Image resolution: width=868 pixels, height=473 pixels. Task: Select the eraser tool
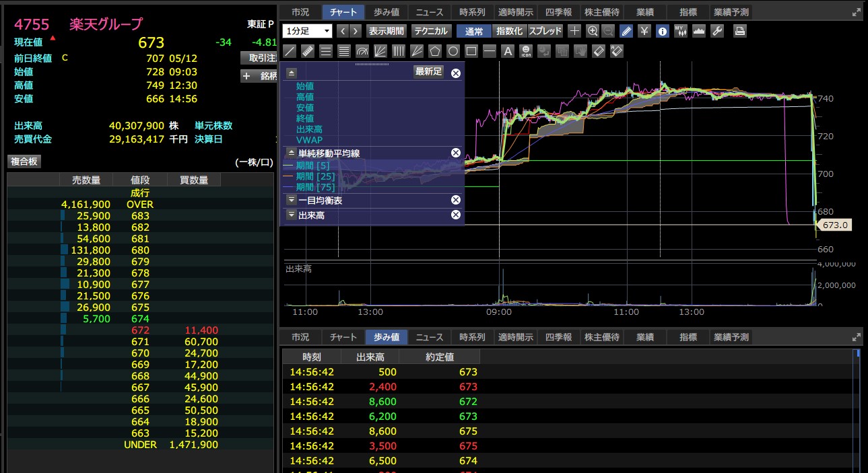click(599, 51)
